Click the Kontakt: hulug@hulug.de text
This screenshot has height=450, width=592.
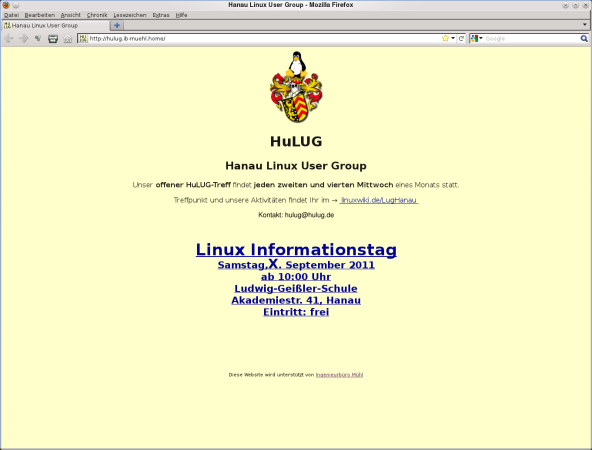pos(296,215)
